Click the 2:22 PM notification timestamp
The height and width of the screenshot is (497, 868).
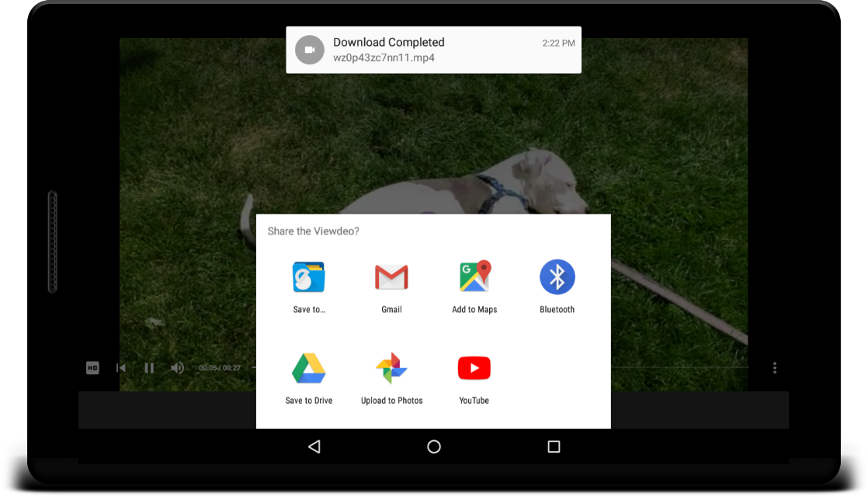(x=558, y=43)
